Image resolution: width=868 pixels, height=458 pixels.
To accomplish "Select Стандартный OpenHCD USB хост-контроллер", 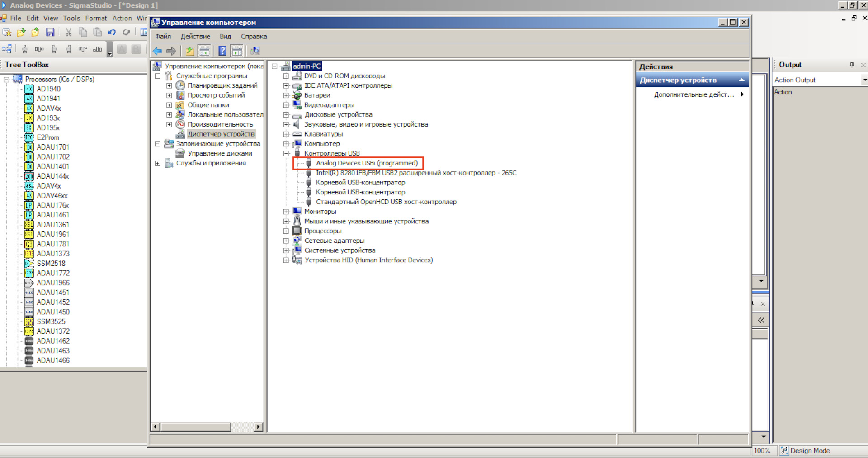I will 386,202.
